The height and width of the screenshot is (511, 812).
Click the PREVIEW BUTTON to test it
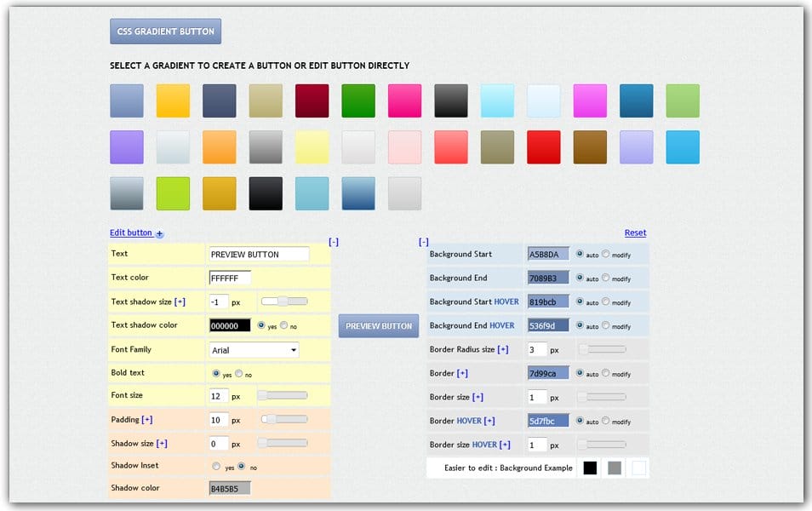tap(378, 324)
